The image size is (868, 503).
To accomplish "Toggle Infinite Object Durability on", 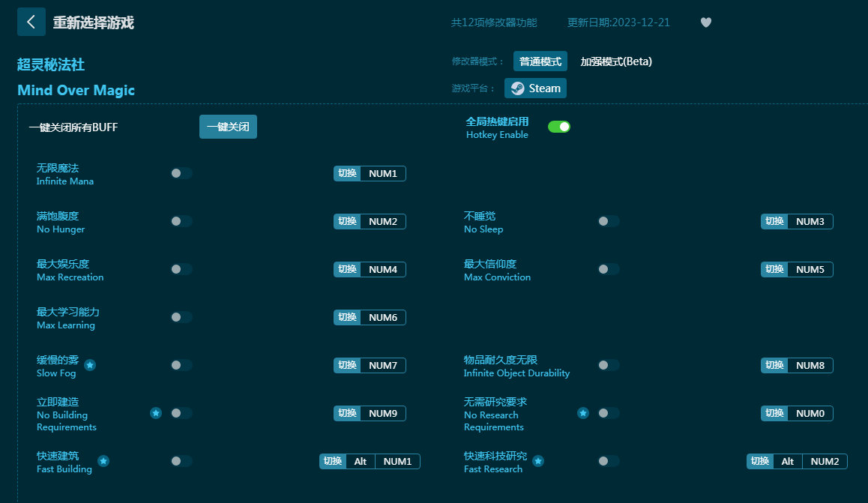I will tap(608, 365).
